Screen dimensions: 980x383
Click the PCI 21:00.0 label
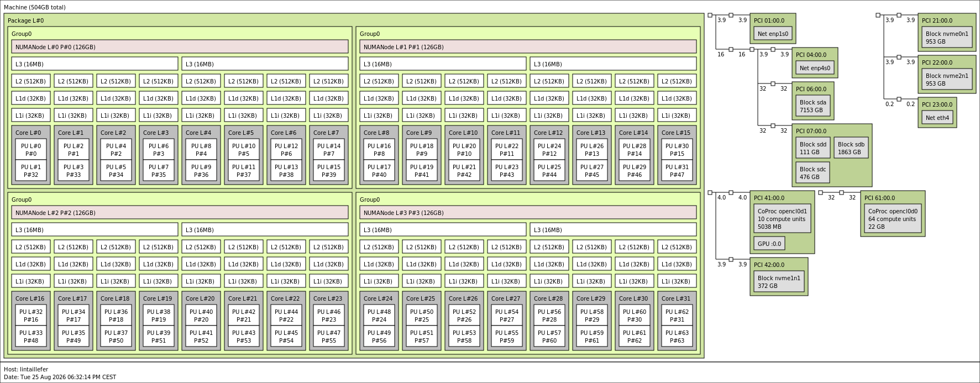pos(937,21)
